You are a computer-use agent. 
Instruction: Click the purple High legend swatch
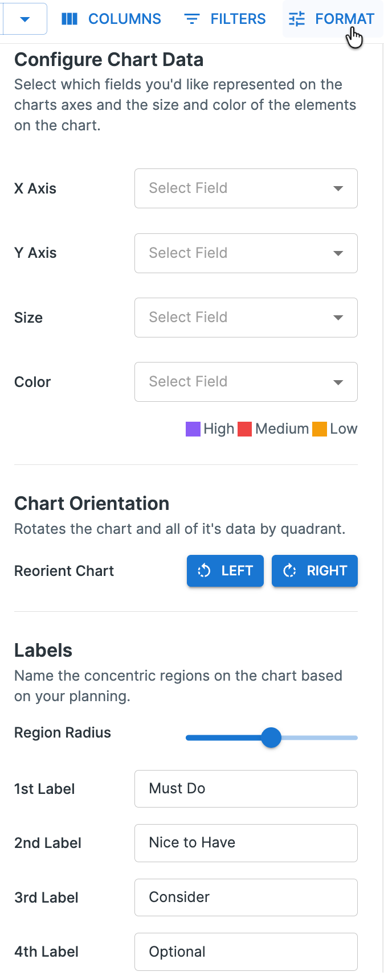point(193,429)
